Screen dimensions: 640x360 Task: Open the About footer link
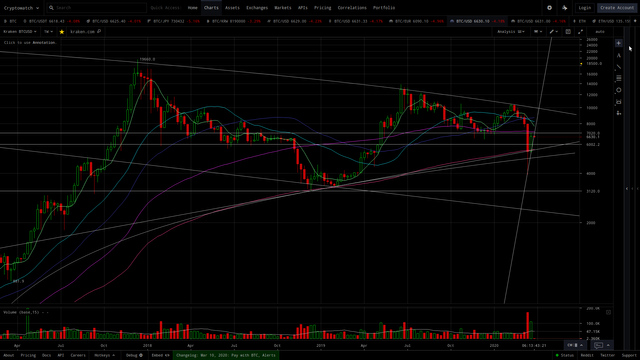coord(9,356)
